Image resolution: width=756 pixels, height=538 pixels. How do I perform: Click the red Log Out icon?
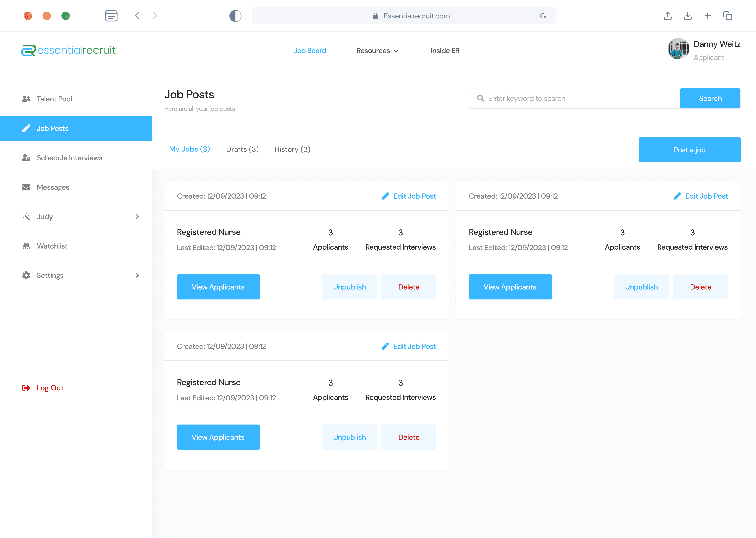(x=26, y=388)
